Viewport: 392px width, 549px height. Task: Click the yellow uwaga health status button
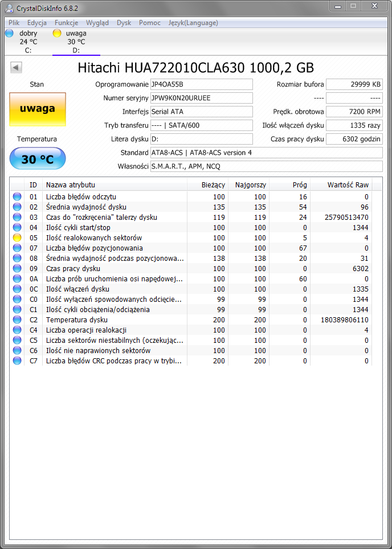click(38, 109)
